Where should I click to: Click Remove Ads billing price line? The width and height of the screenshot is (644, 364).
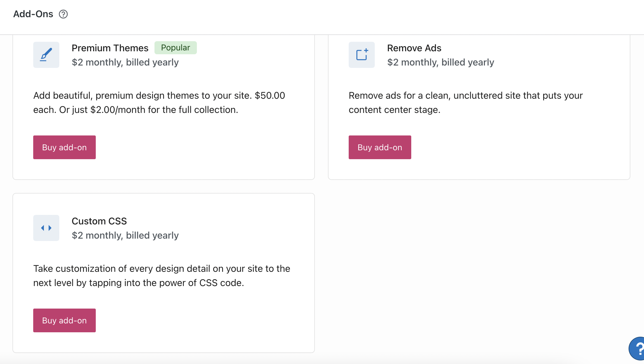pyautogui.click(x=441, y=62)
